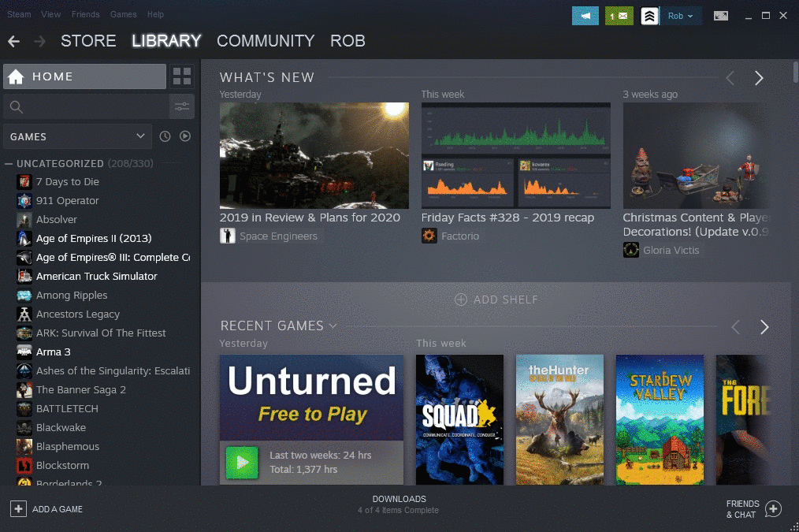Viewport: 799px width, 532px height.
Task: Click the BATTLETECH icon
Action: pos(24,409)
